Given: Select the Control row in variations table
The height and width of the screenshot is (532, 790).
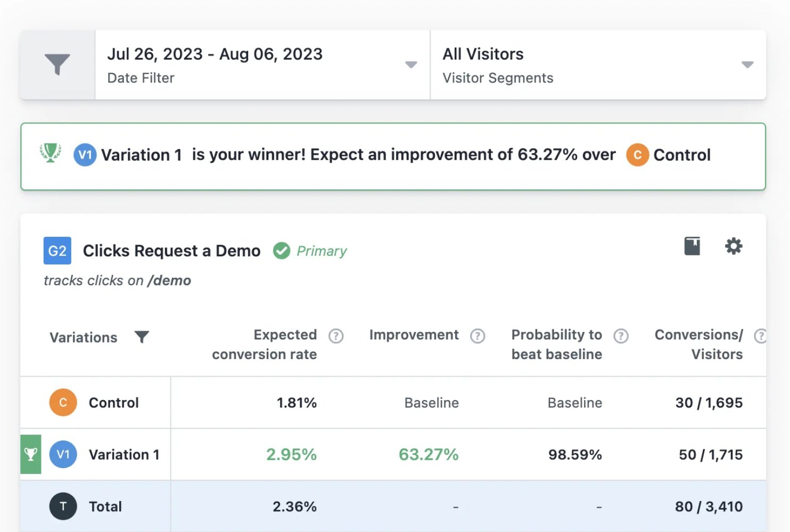Looking at the screenshot, I should coord(393,403).
